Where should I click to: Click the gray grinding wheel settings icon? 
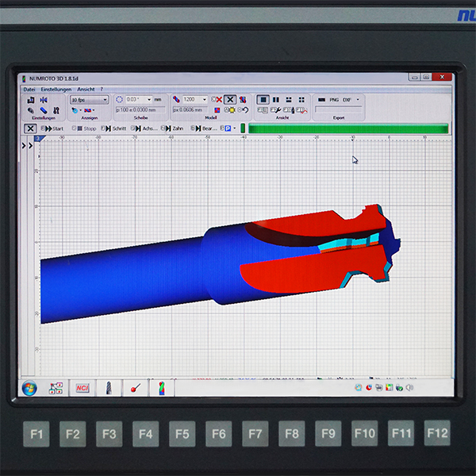pos(31,110)
